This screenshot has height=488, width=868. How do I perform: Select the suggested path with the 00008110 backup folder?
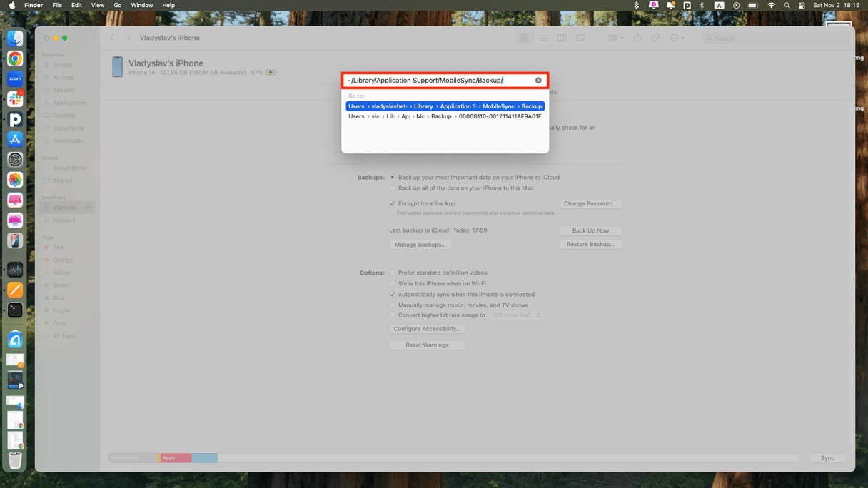click(445, 116)
